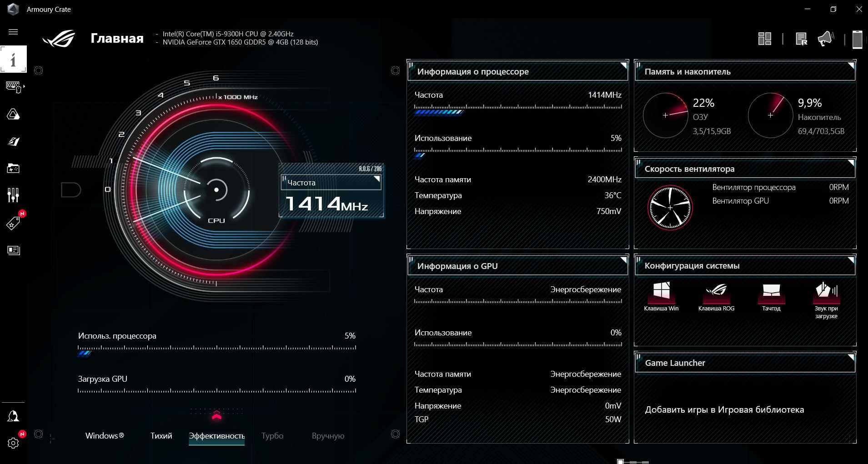Open Devices via keyboard icon in sidebar
Screen dimensions: 868x464
[x=14, y=87]
